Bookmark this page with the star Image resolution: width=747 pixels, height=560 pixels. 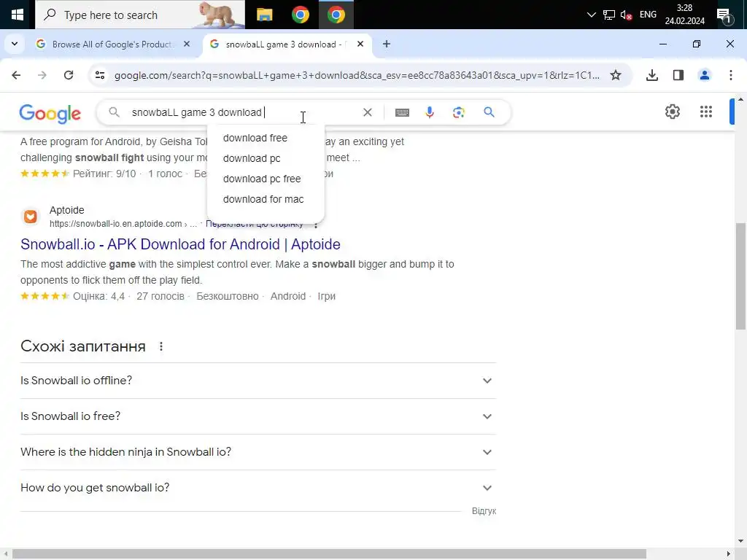click(616, 75)
